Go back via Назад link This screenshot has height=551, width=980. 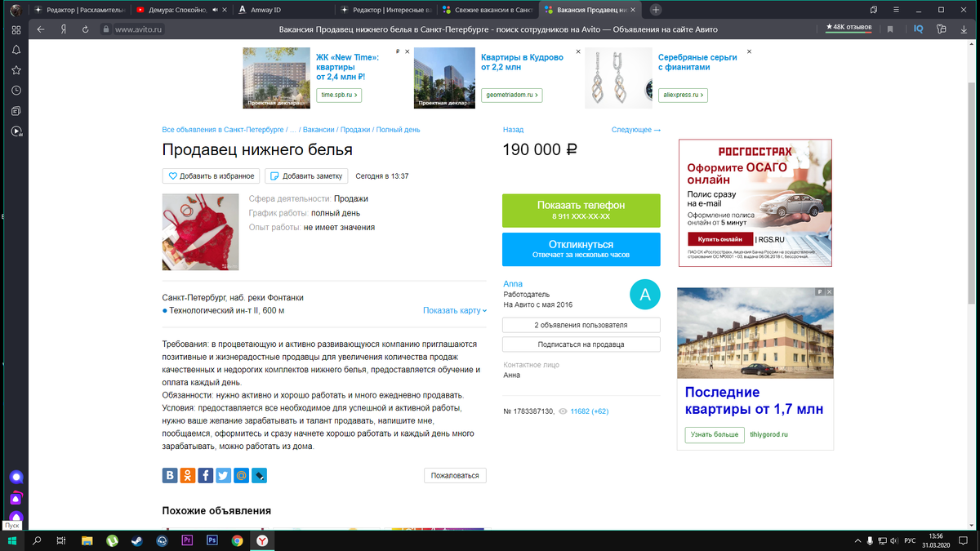pos(513,130)
